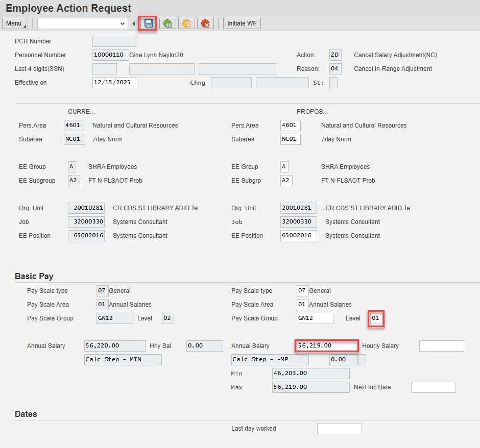Click the Hourly Salary input field

441,346
